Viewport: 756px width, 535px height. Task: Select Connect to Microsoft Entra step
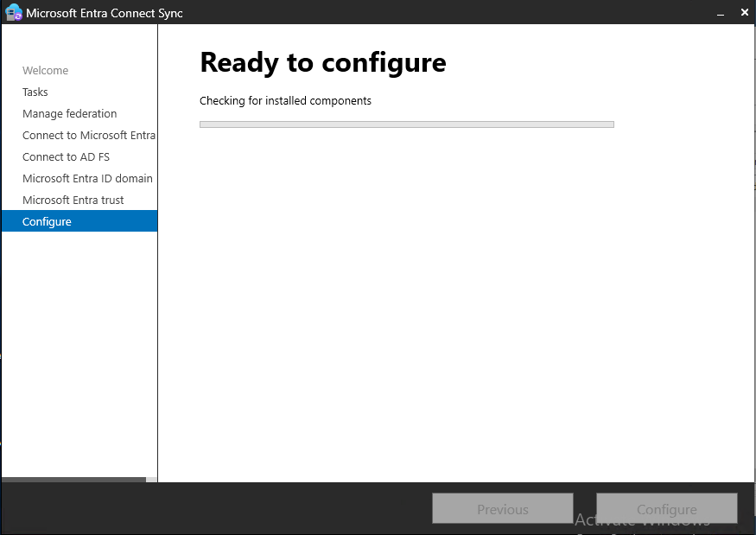[x=89, y=136]
